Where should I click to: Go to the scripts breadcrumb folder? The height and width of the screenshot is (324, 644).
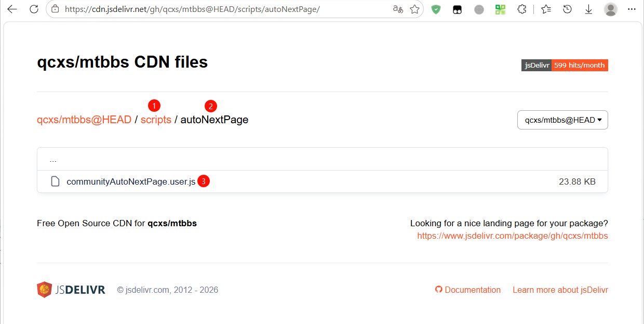click(156, 120)
